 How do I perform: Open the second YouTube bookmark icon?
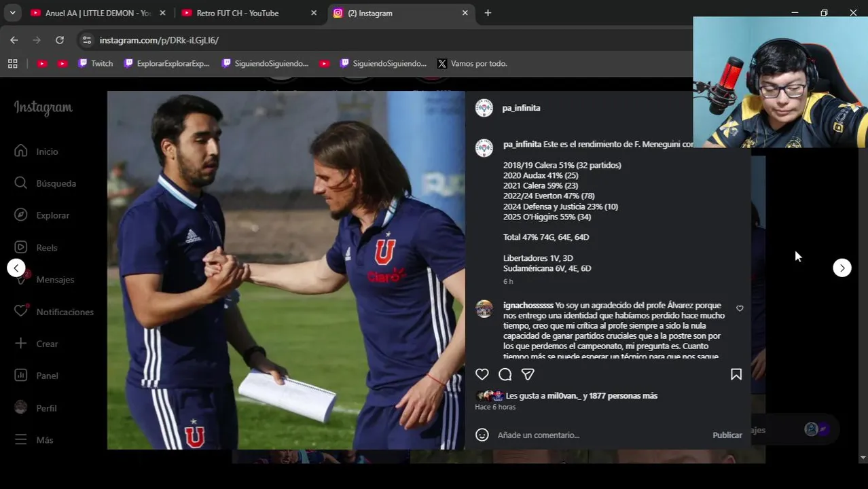[x=62, y=63]
